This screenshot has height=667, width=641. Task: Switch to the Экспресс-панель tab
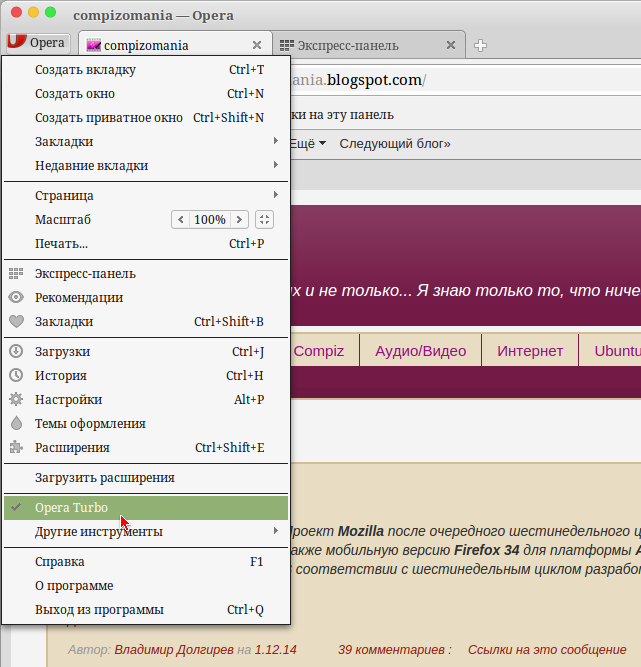[368, 45]
